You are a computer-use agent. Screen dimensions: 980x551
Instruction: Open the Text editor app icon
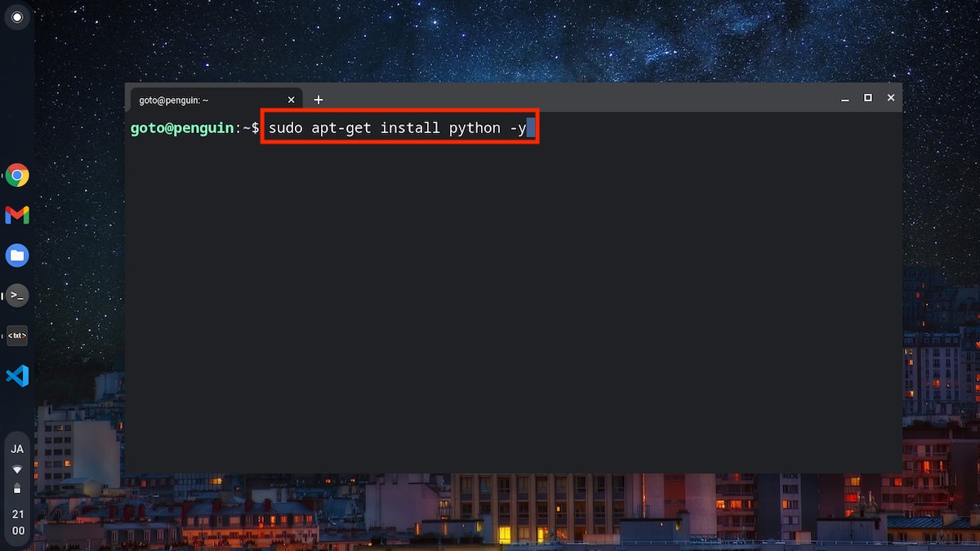(x=17, y=335)
